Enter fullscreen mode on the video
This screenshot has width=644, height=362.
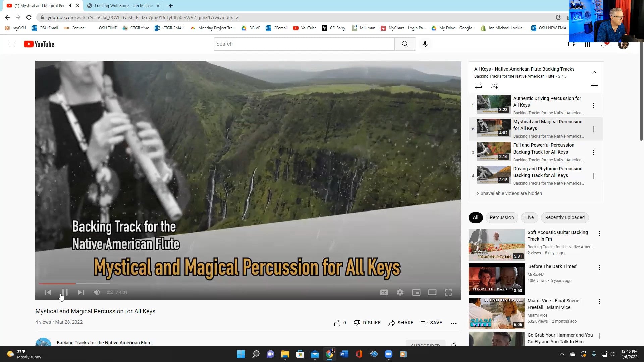[x=448, y=292]
